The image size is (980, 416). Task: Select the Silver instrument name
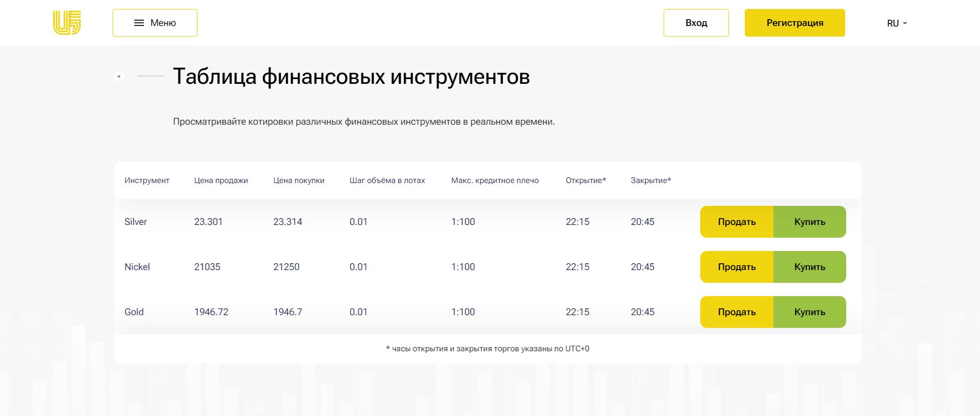pyautogui.click(x=135, y=222)
